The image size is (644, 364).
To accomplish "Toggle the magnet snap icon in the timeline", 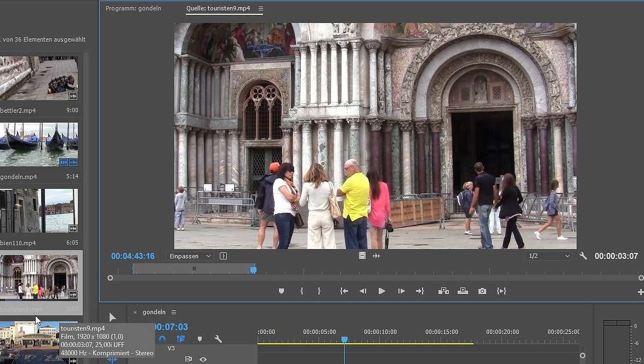I will 162,339.
